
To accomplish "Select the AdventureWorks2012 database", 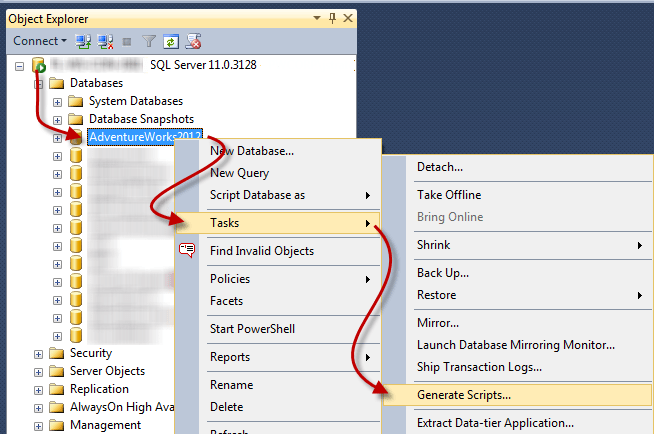I will click(x=145, y=137).
